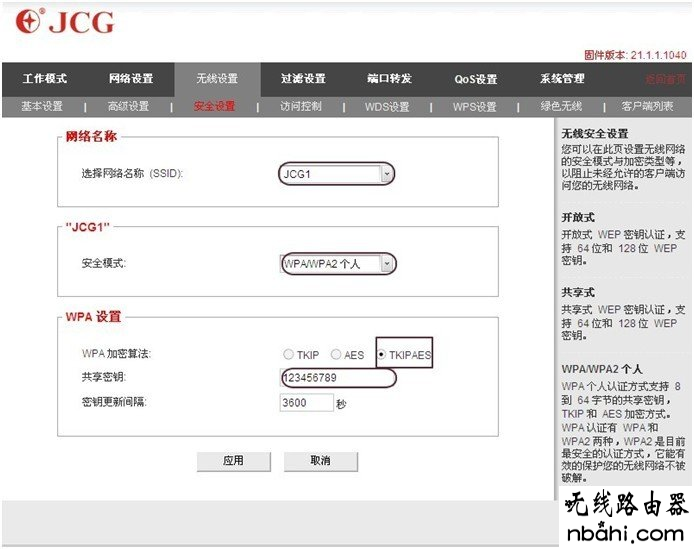
Task: Select the 无线设置 main tab
Action: pyautogui.click(x=217, y=79)
